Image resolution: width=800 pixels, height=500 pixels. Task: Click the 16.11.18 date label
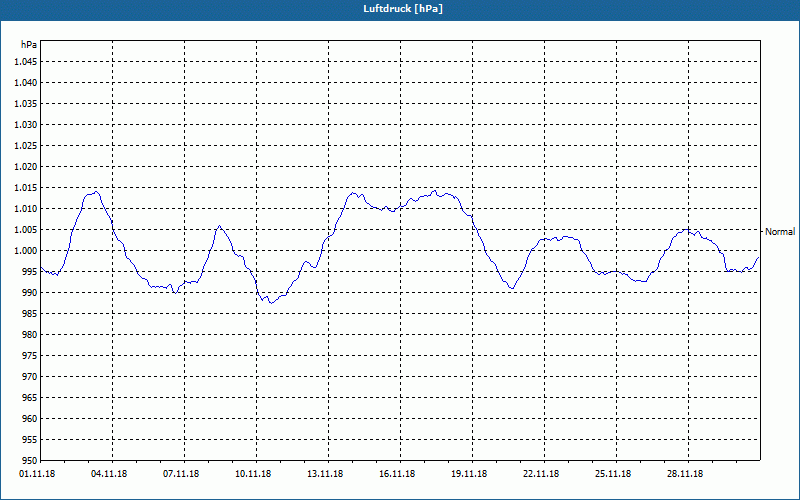coord(397,474)
